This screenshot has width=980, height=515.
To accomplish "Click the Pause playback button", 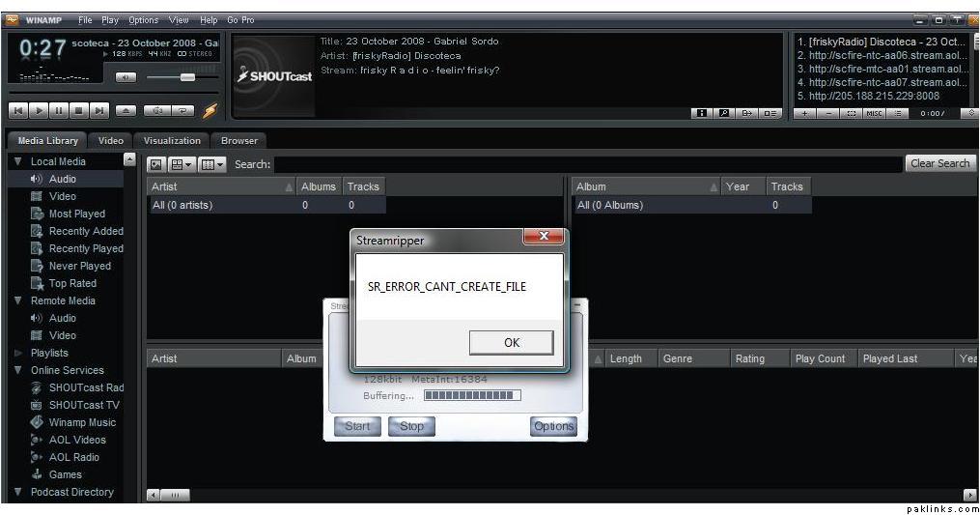I will [x=61, y=111].
